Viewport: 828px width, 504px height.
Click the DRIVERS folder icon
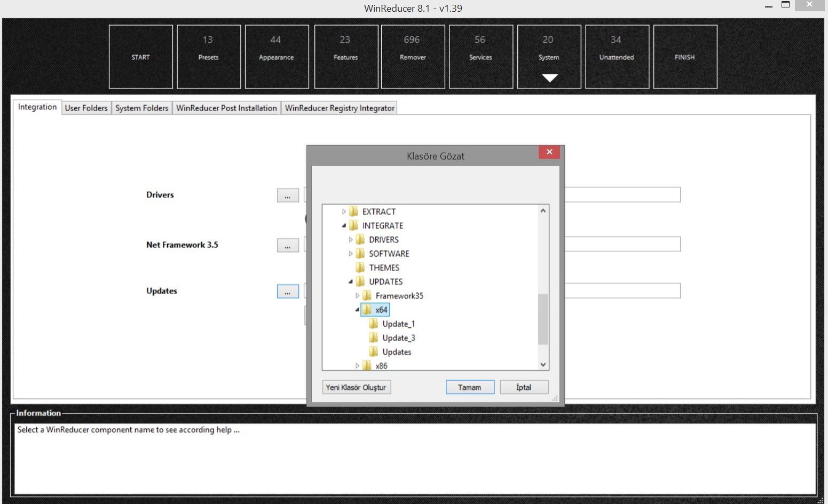coord(360,239)
